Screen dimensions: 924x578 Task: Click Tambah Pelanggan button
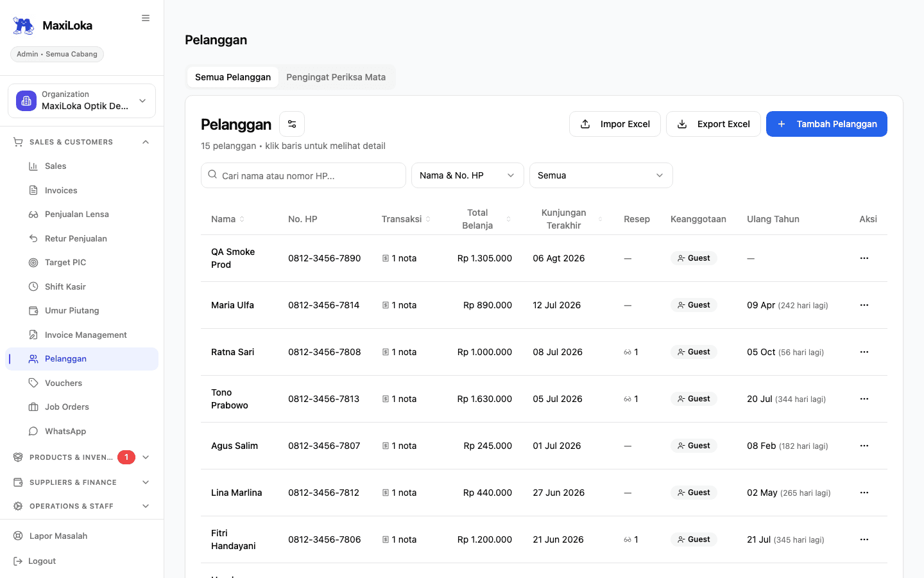click(826, 124)
